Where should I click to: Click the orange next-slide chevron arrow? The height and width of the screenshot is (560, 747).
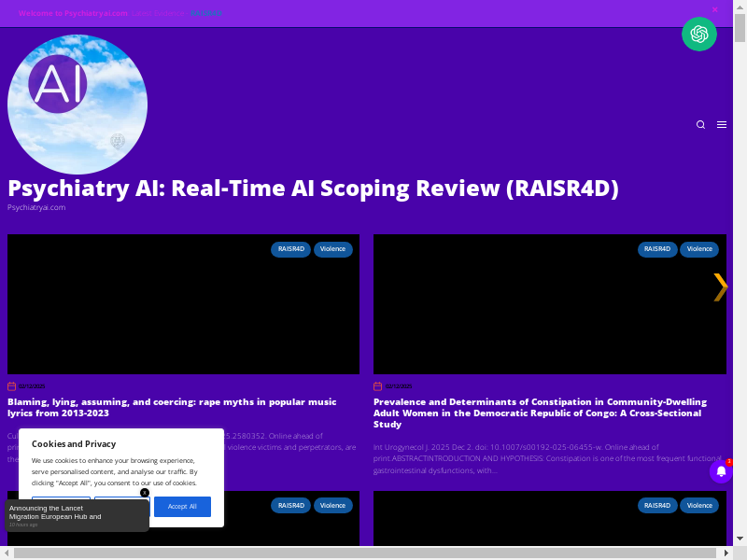point(720,287)
